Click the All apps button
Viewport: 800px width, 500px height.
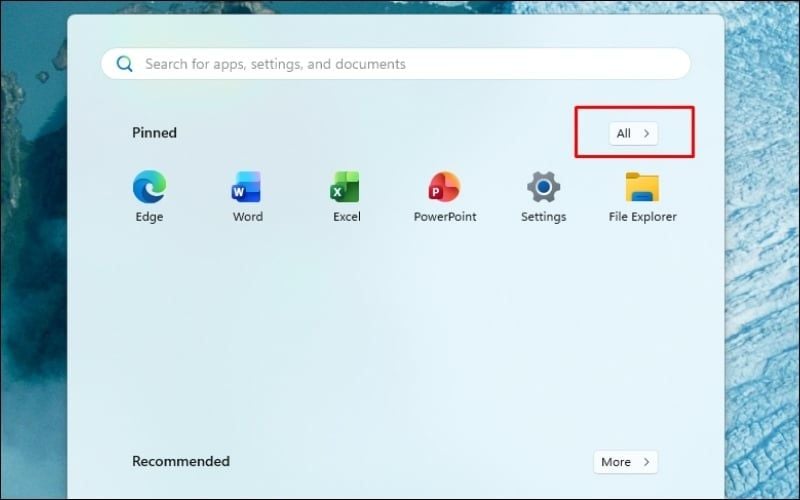click(x=633, y=133)
